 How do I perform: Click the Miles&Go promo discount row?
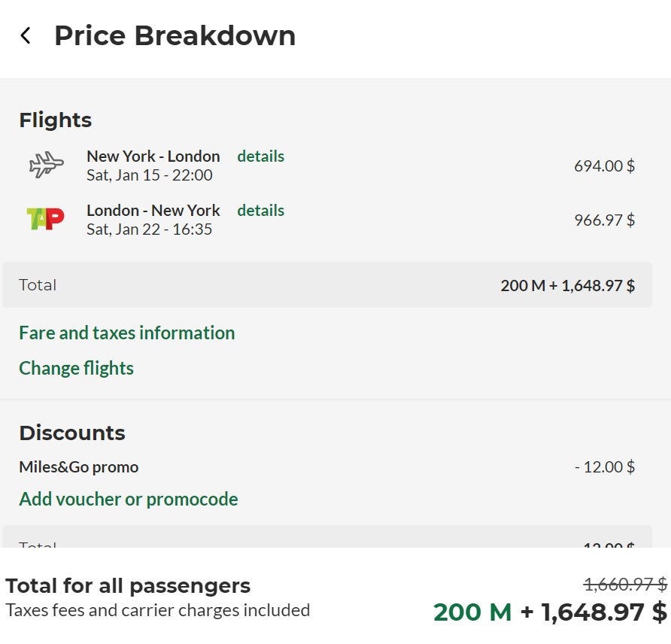[x=327, y=467]
